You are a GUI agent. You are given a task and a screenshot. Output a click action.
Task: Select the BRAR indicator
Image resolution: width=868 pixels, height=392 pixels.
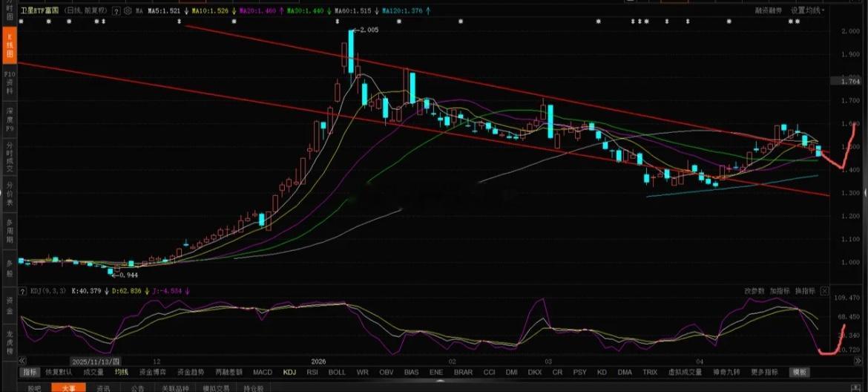click(464, 372)
